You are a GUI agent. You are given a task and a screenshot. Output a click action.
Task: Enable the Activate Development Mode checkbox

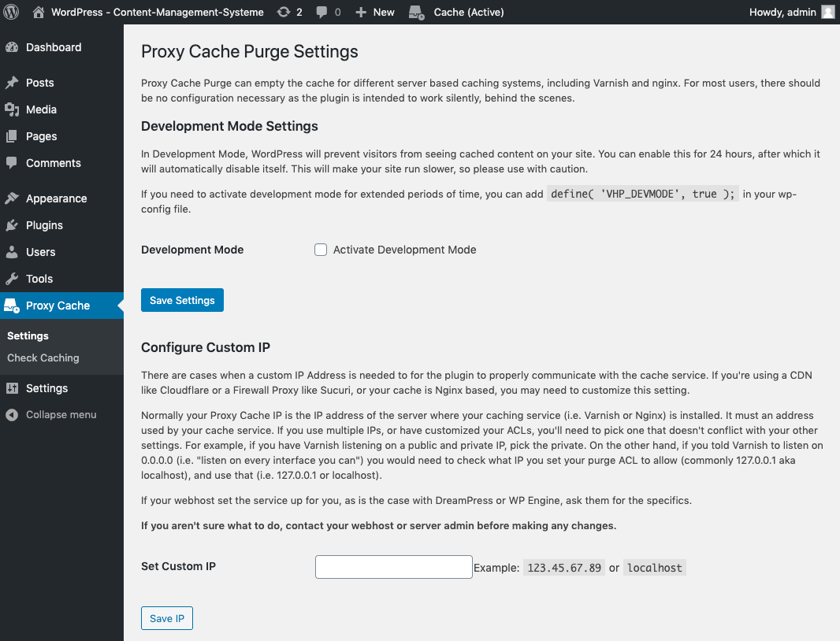321,250
